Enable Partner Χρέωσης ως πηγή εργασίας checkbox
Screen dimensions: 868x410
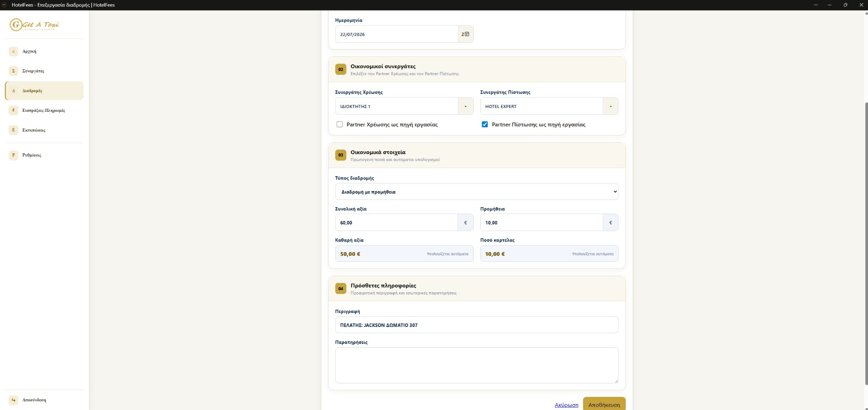pos(340,125)
